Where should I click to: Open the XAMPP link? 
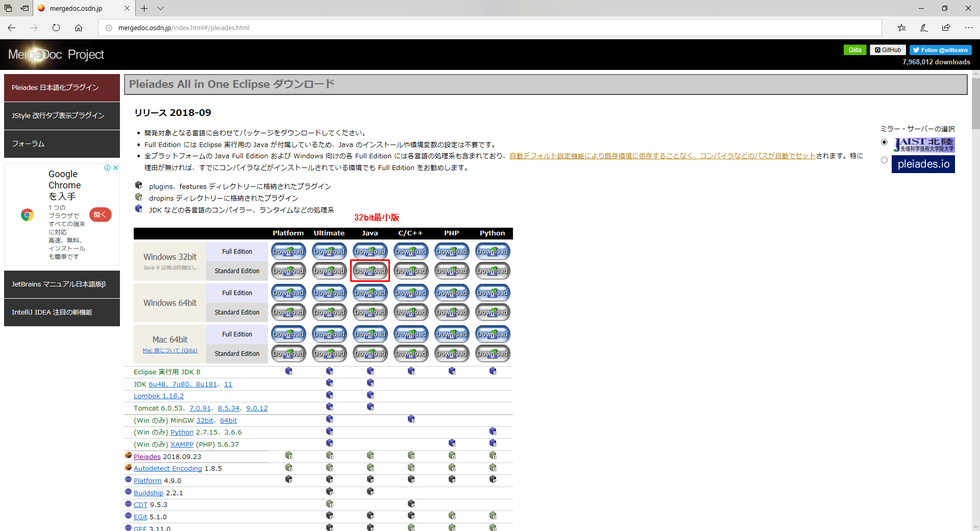(x=182, y=445)
